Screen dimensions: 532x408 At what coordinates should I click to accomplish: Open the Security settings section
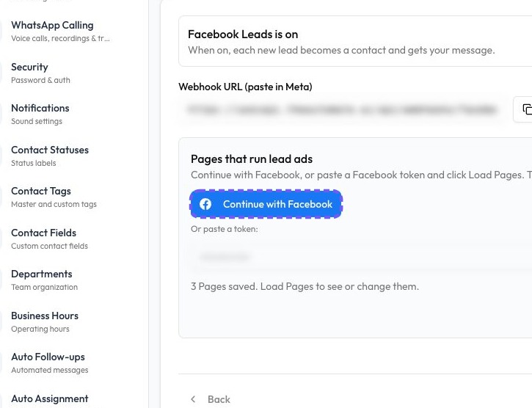click(40, 73)
